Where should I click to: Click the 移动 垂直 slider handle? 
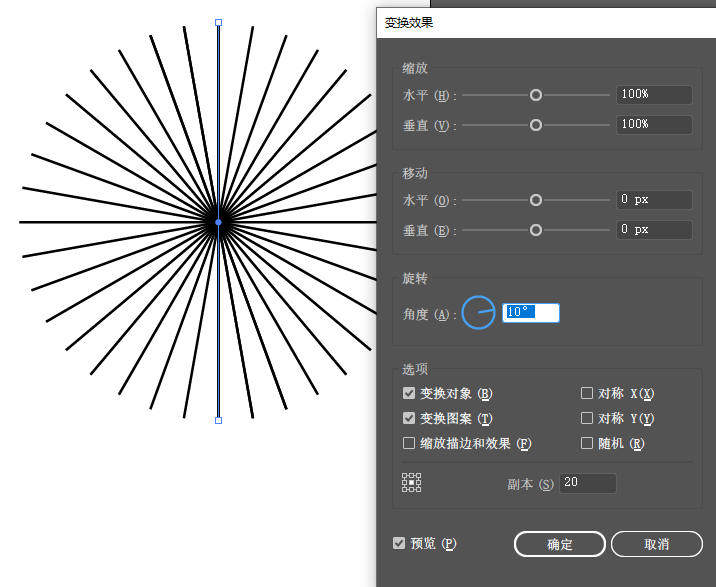pyautogui.click(x=536, y=230)
